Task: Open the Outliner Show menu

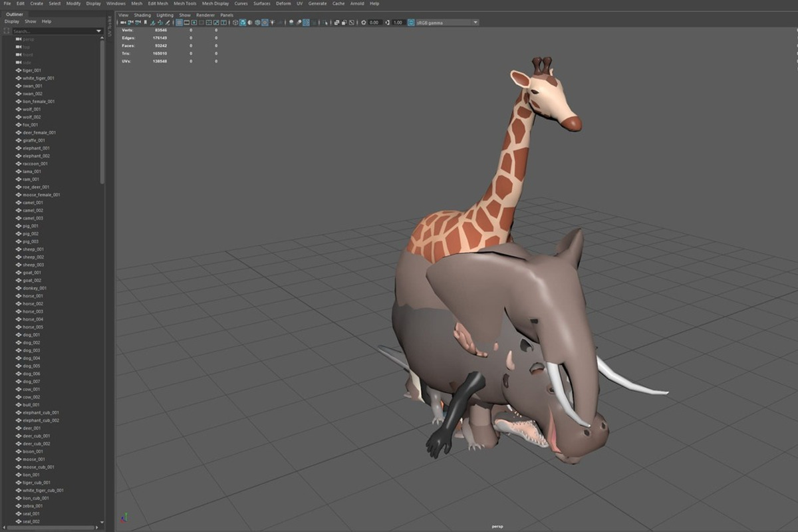Action: tap(31, 21)
